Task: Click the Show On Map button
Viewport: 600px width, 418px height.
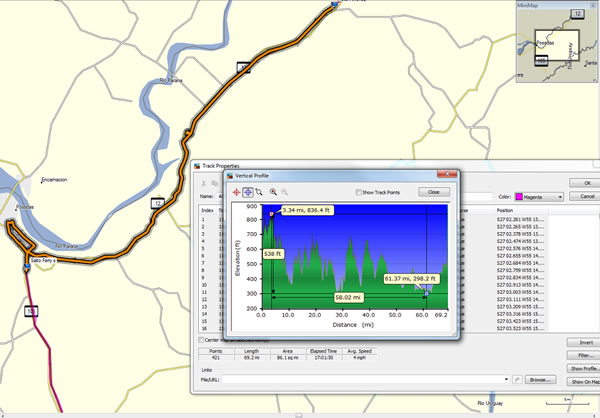Action: pos(584,382)
